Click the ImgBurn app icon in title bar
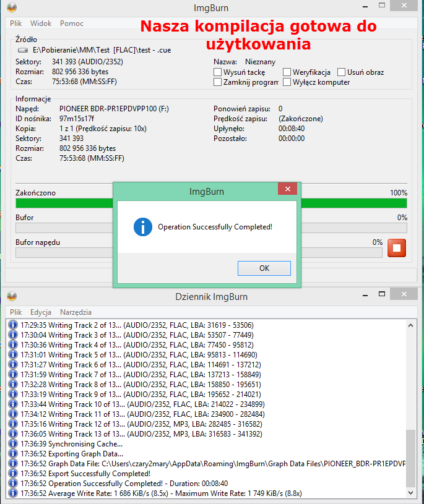Screen dimensions: 424x504 [12, 7]
